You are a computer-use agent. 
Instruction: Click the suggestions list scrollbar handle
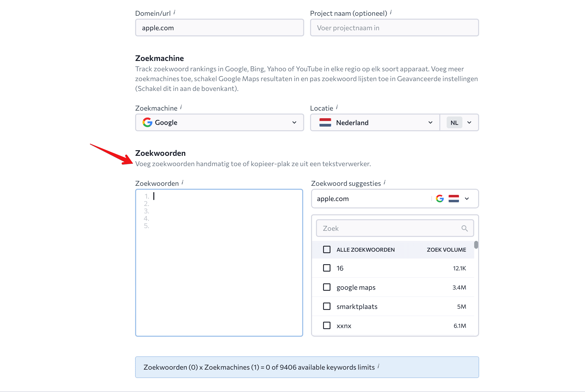point(476,245)
